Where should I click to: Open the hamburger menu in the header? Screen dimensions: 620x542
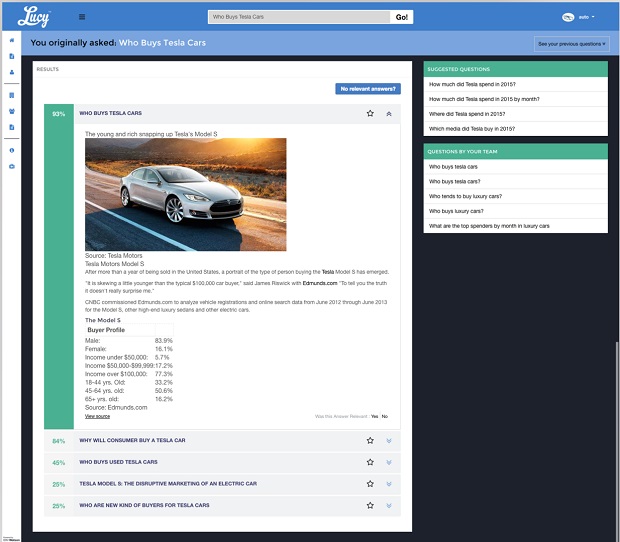click(82, 17)
